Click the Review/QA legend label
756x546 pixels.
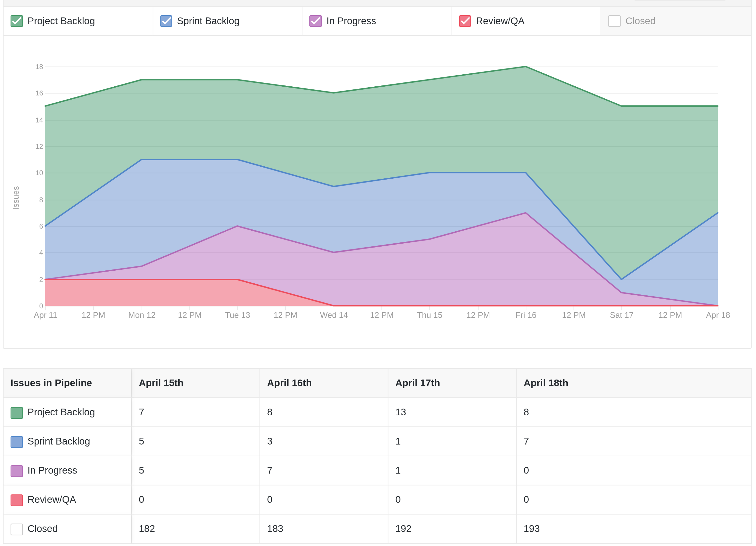coord(500,21)
